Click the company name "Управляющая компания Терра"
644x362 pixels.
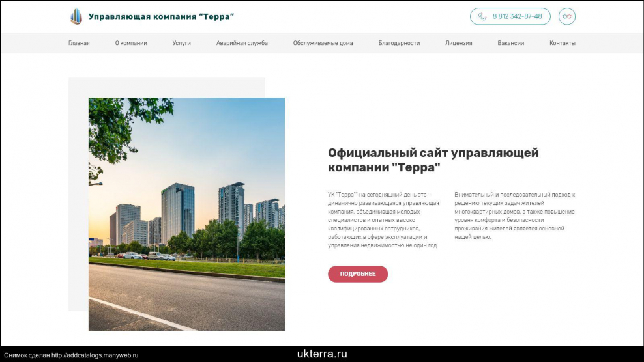[x=161, y=17]
